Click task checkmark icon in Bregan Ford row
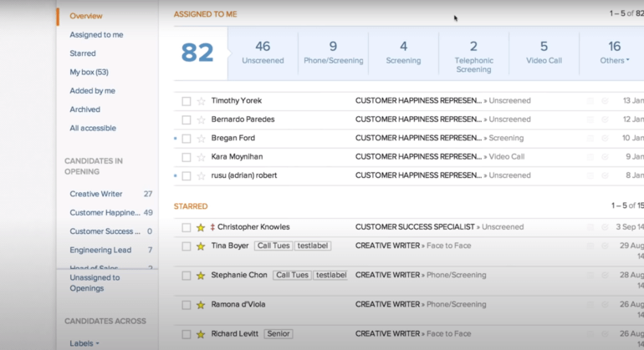 point(605,139)
